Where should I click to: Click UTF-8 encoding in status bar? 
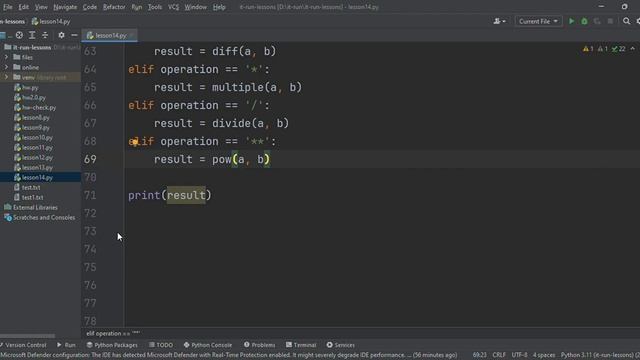[519, 355]
